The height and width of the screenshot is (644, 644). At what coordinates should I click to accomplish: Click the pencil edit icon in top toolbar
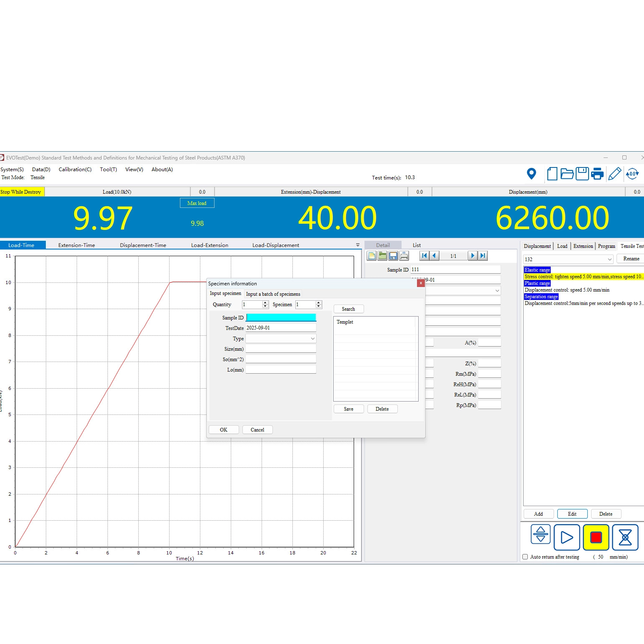[614, 174]
